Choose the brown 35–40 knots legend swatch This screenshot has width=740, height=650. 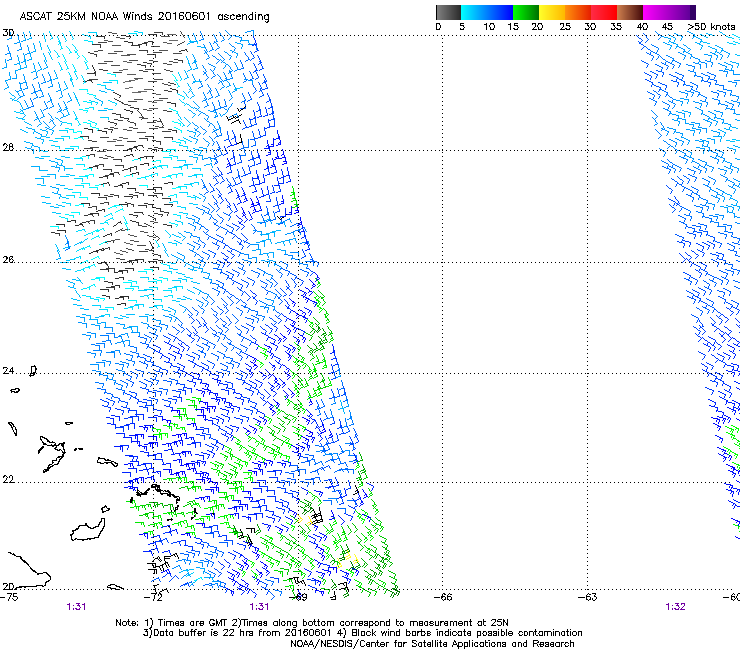630,12
